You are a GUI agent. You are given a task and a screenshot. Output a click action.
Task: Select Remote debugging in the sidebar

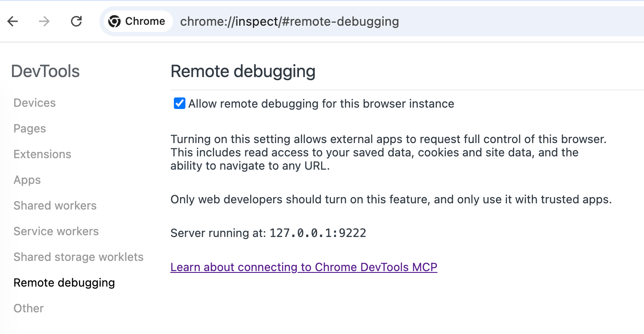click(x=64, y=283)
